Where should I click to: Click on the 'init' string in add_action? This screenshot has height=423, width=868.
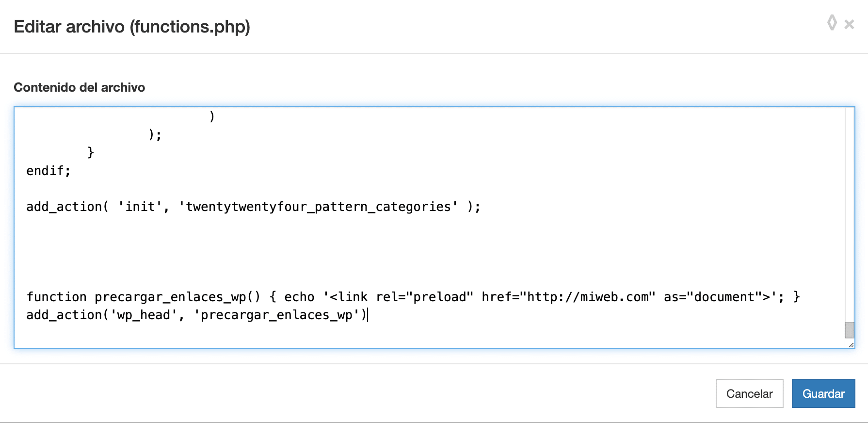140,207
